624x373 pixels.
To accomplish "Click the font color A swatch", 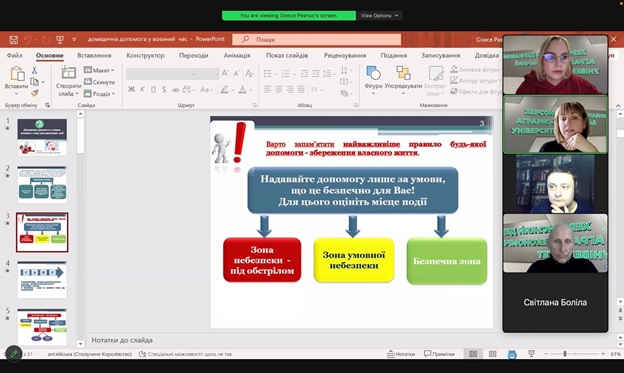I will tap(242, 90).
